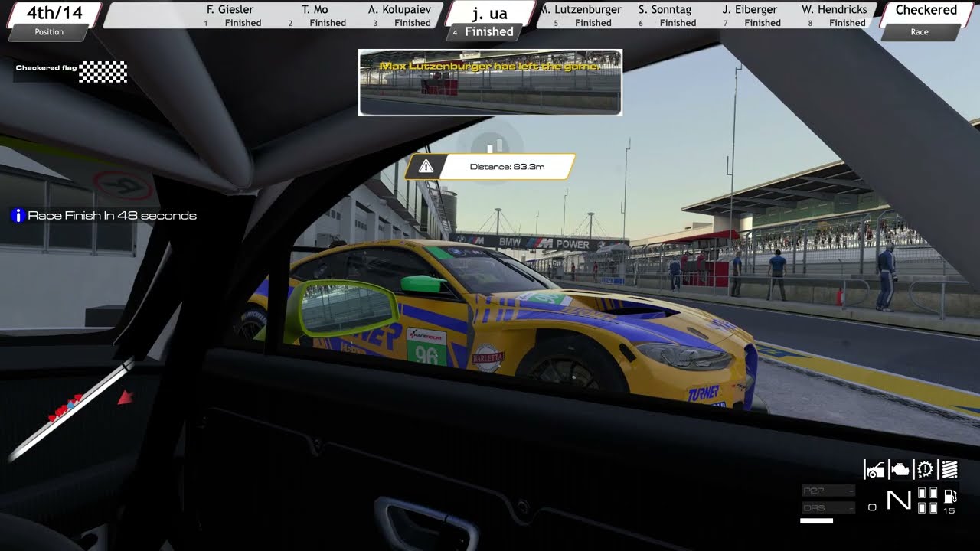Click the 'Max Lutzenburger has left the game' notice
This screenshot has height=551, width=980.
point(489,67)
